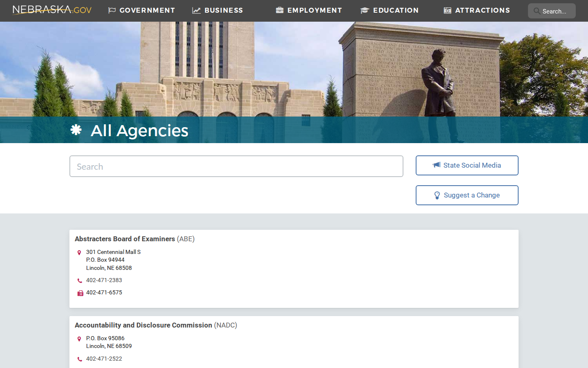This screenshot has height=368, width=588.
Task: Click the graduation cap icon beside Education
Action: (365, 10)
